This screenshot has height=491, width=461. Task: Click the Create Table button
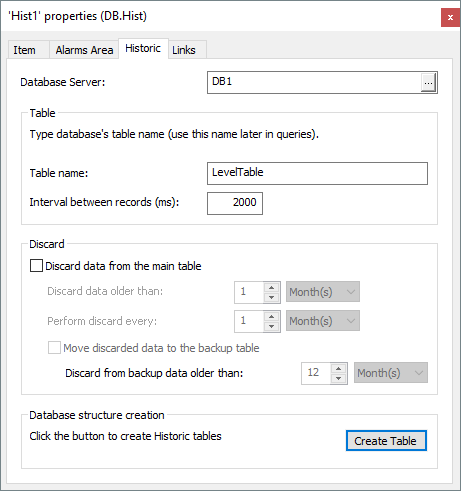click(386, 441)
